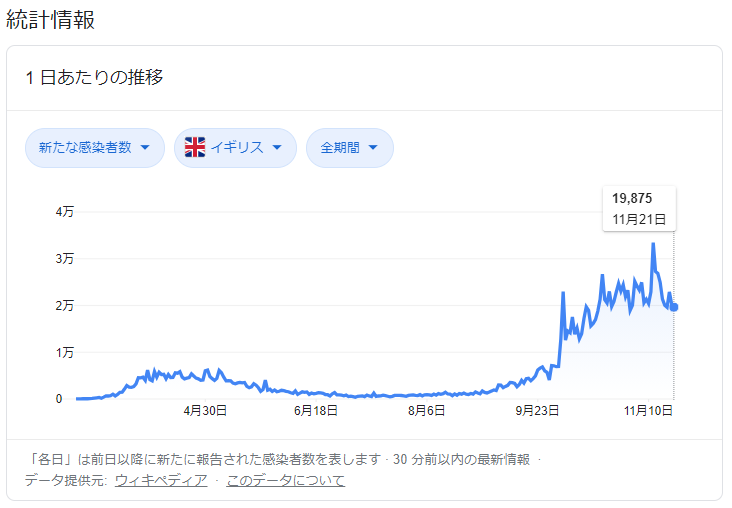Open the 新たな感染者数 metric dropdown
Screen dimensions: 732x508
(x=95, y=148)
